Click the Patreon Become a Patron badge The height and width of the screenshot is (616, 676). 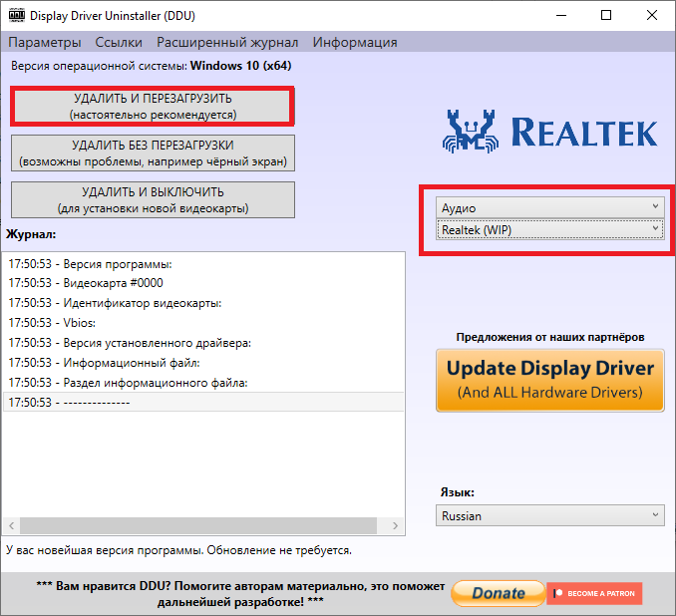coord(594,593)
